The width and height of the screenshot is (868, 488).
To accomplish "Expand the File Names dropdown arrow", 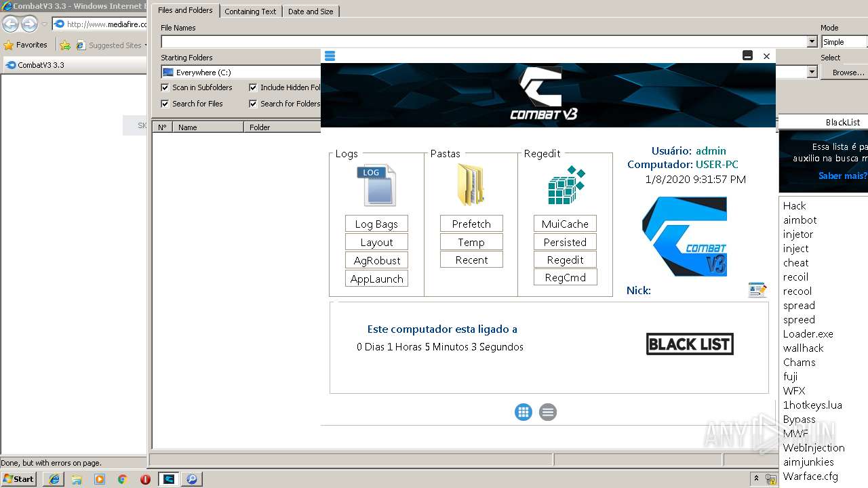I will tap(812, 42).
